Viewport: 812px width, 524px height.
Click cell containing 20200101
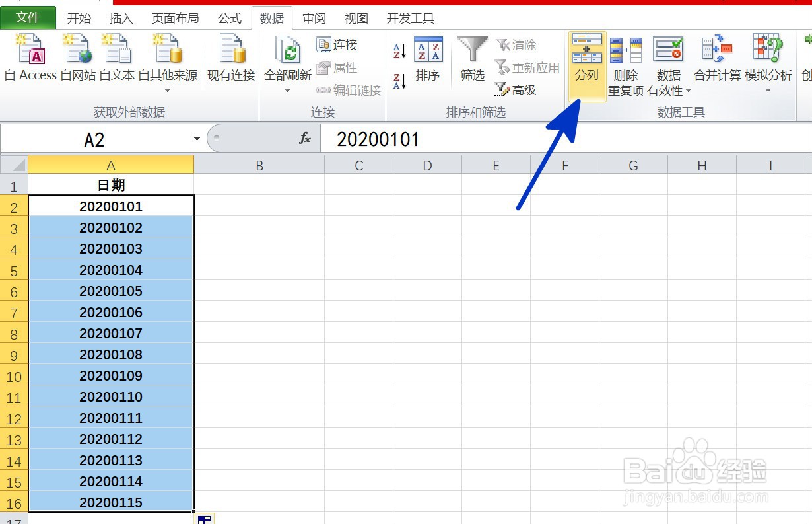point(111,206)
